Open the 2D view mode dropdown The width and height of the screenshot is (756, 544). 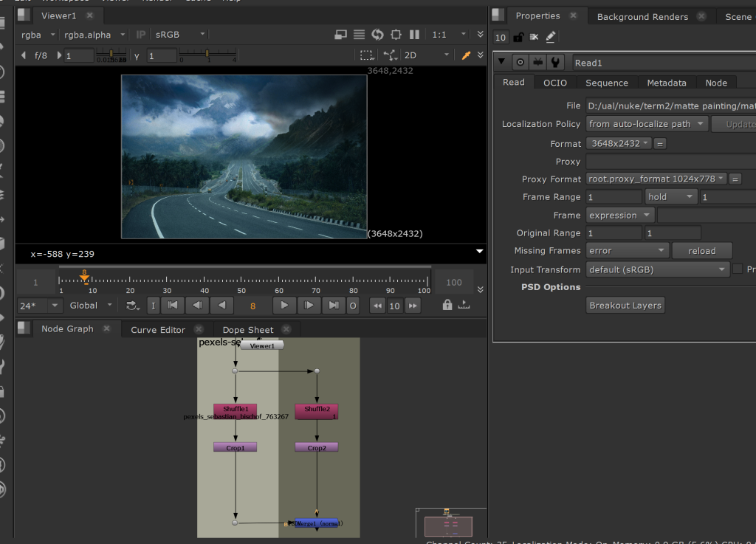(426, 55)
